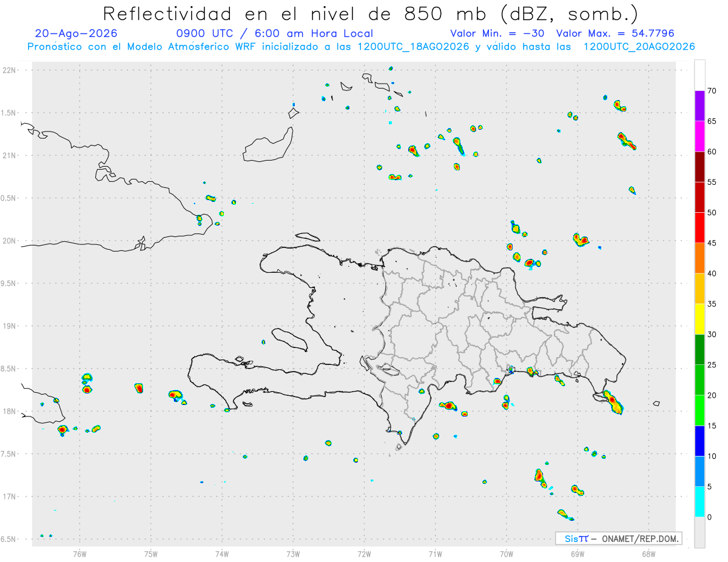Click the time label '0900 UTC / 6:00 am Hora Local'
The width and height of the screenshot is (728, 562).
(274, 33)
